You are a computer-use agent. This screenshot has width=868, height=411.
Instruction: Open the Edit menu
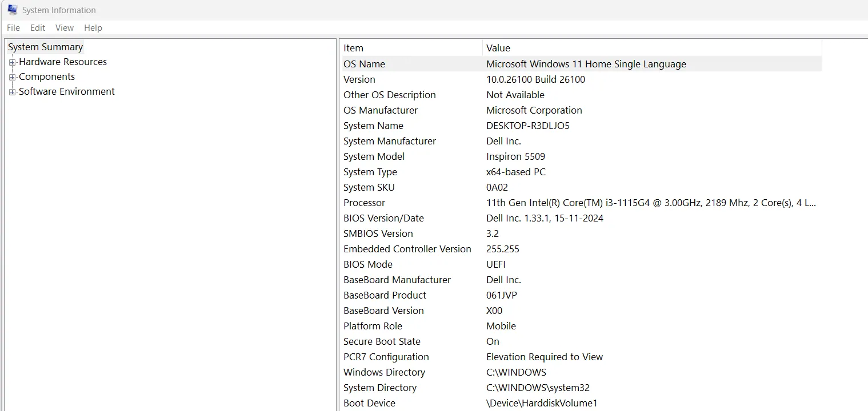click(38, 27)
